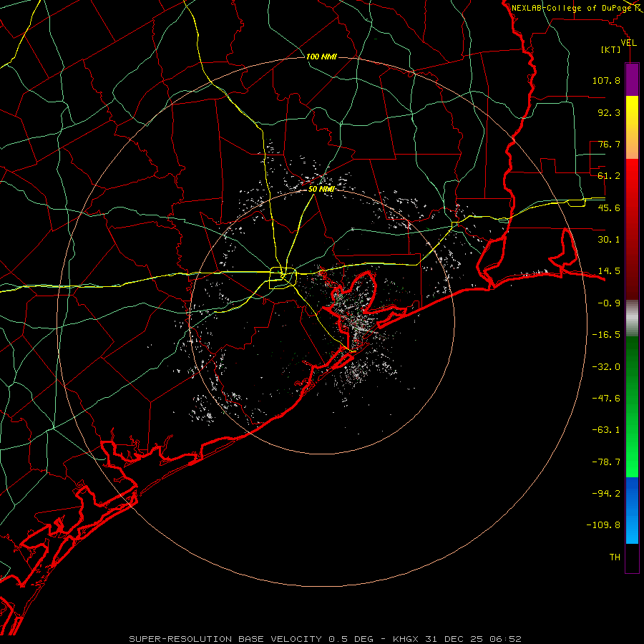The height and width of the screenshot is (644, 644).
Task: Click the 30.1 legend value
Action: pyautogui.click(x=609, y=240)
